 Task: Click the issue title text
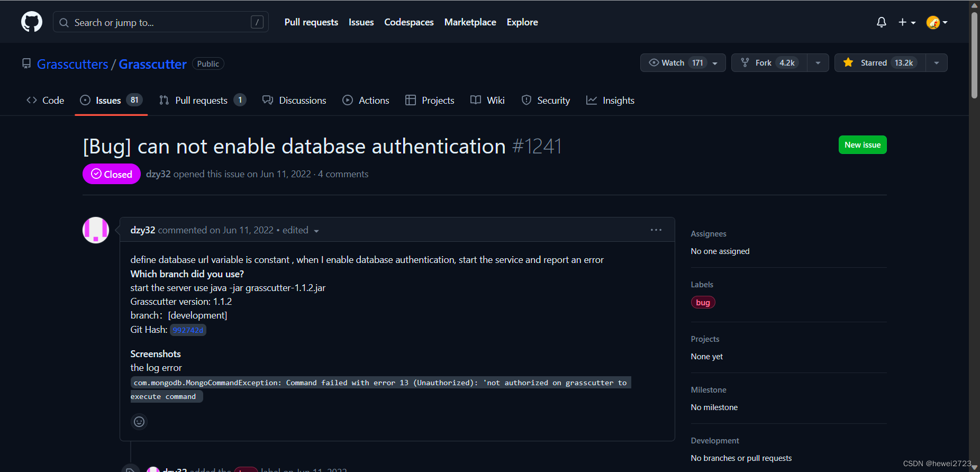point(294,147)
